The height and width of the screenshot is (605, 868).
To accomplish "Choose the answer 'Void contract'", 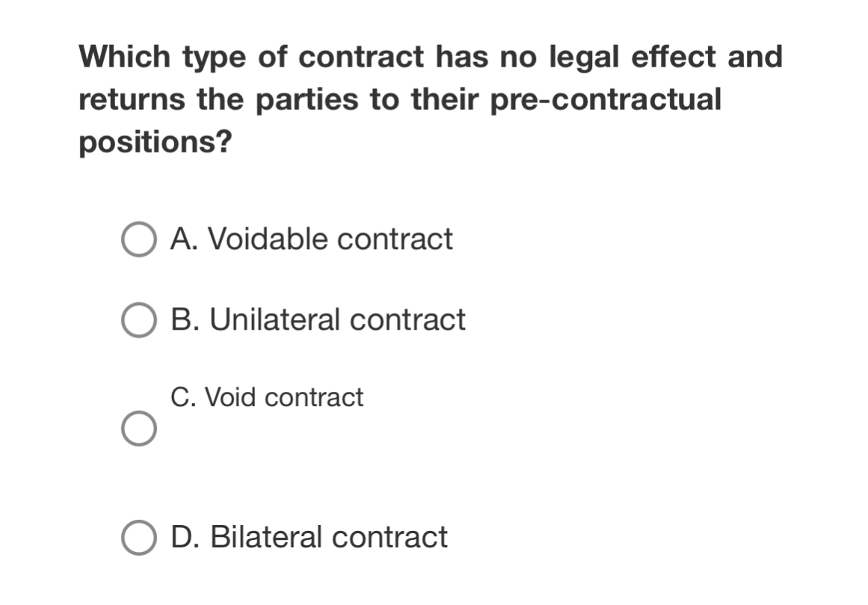I will [x=266, y=397].
